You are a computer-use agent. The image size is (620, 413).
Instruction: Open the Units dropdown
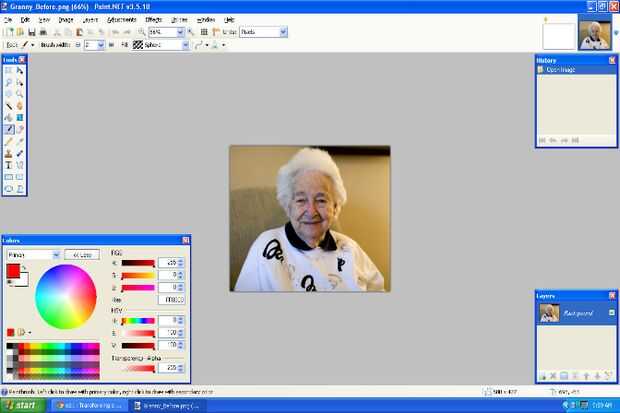click(283, 32)
